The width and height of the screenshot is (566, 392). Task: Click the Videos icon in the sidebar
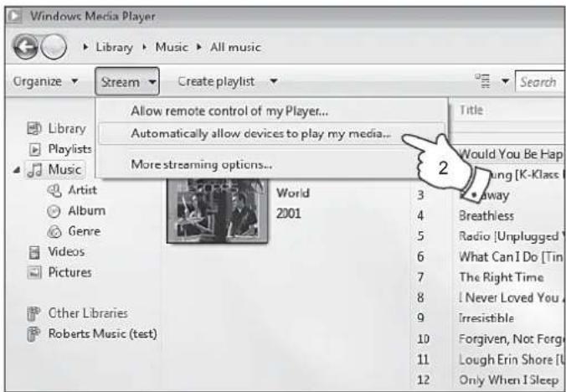click(x=34, y=252)
